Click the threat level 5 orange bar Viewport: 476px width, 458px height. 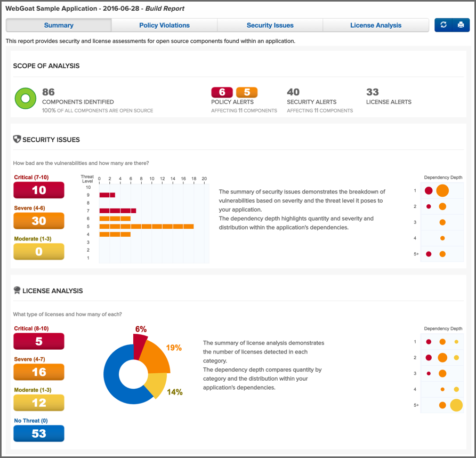146,226
